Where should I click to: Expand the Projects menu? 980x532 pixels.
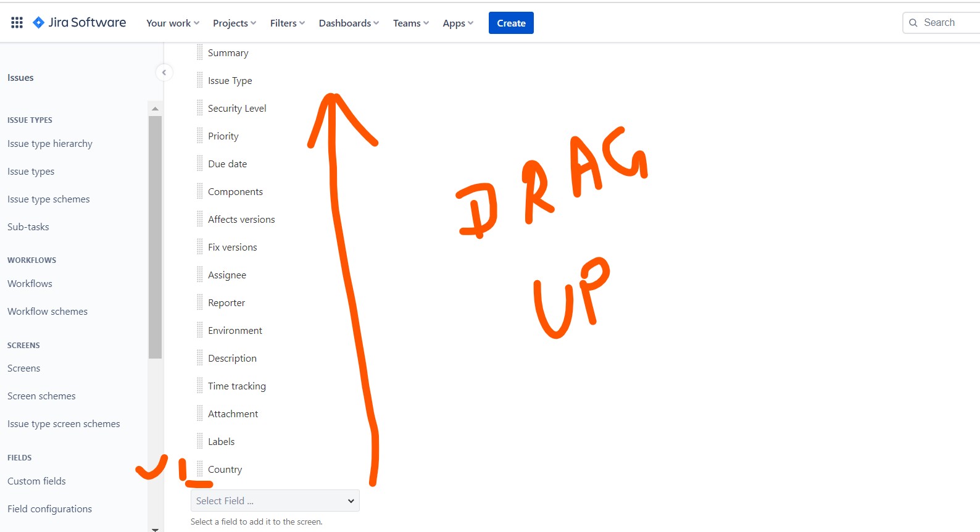pyautogui.click(x=234, y=23)
